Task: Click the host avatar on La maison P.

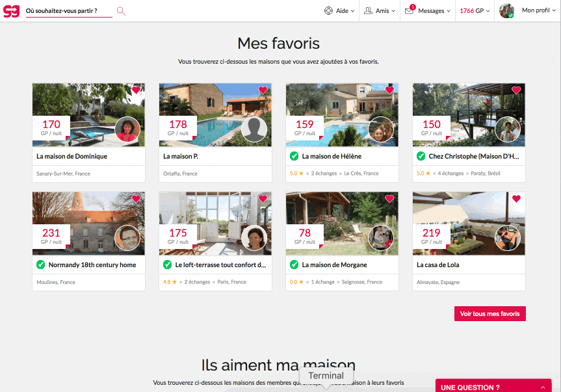Action: coord(254,129)
